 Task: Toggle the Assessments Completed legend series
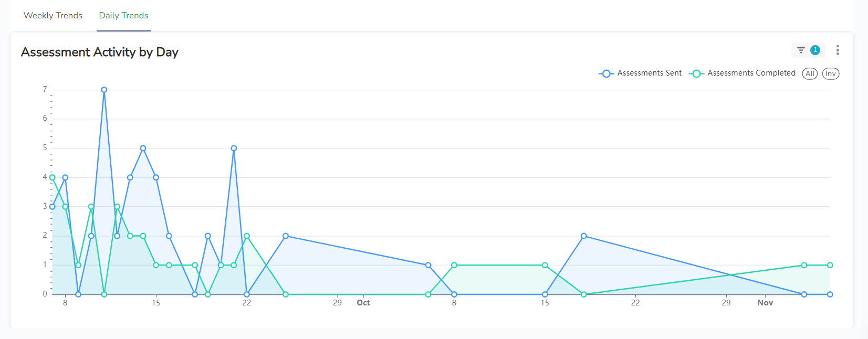751,73
